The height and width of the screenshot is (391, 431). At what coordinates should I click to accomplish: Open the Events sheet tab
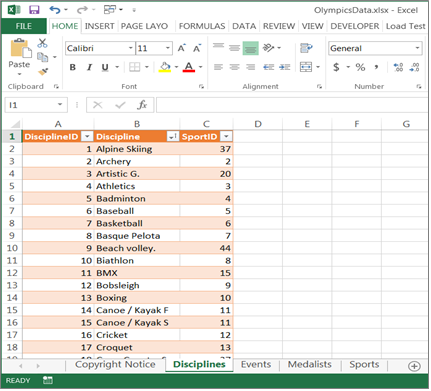pos(256,364)
